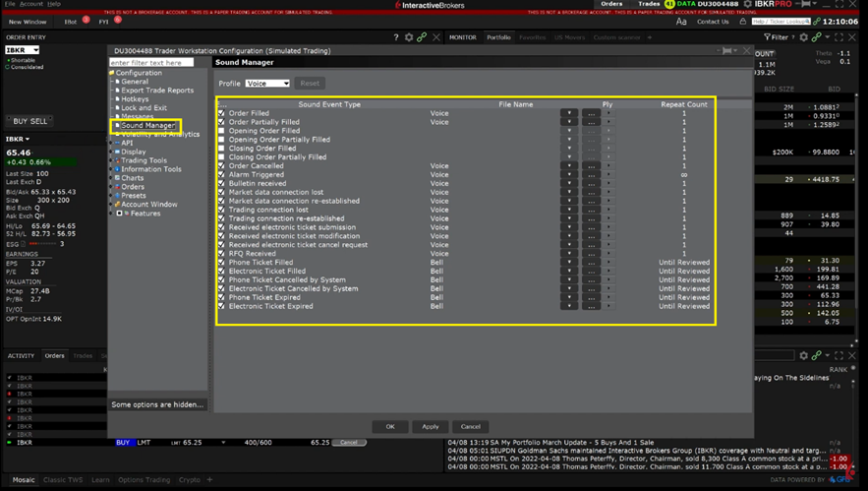Click the font size Aa icon
The image size is (868, 491).
(681, 21)
